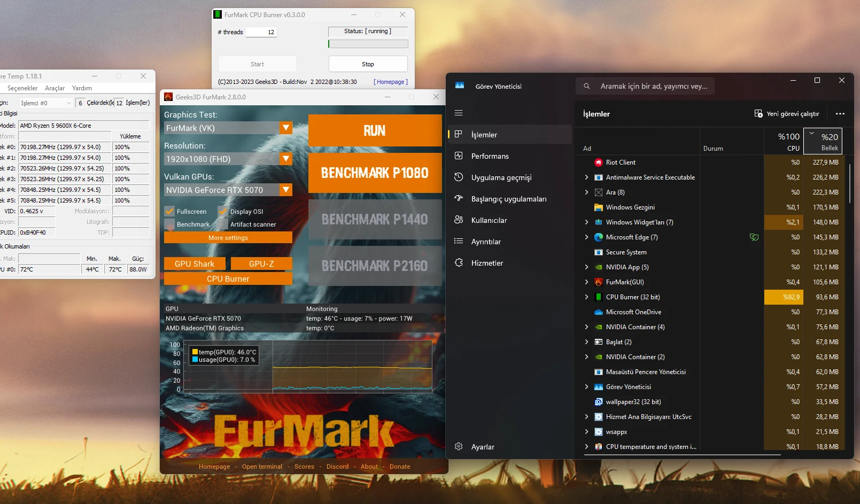Click the GPU-Z button

pos(261,263)
